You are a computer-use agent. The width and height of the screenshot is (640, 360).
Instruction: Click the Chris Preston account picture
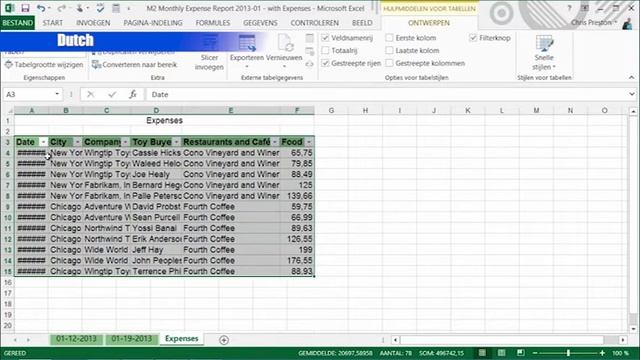coord(627,23)
